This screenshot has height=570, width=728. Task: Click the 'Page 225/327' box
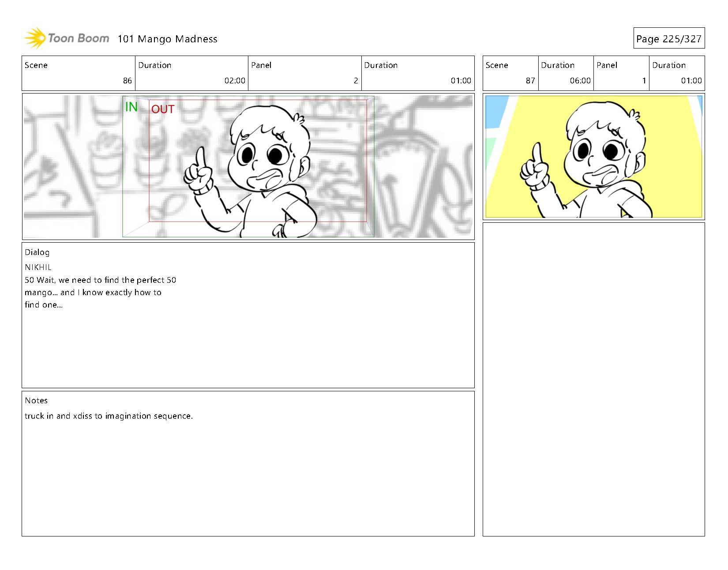click(669, 39)
